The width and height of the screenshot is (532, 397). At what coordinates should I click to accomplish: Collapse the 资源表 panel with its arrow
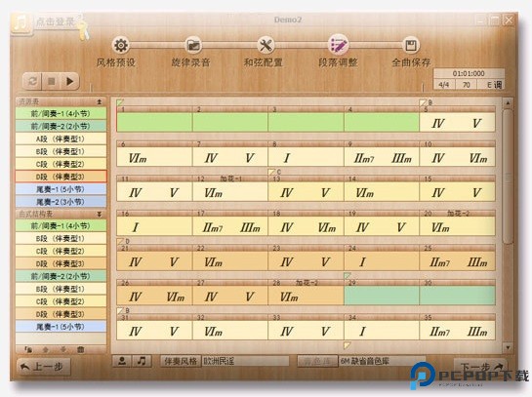[x=99, y=101]
